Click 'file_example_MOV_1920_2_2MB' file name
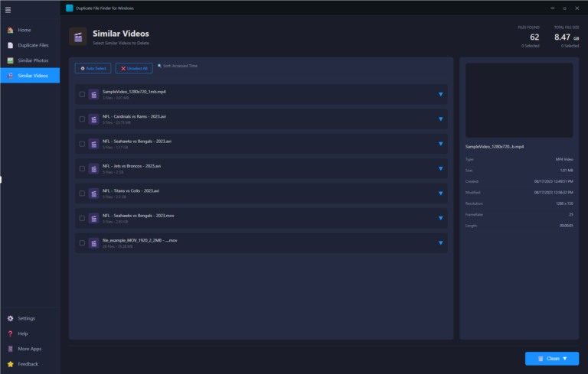This screenshot has width=588, height=374. (140, 240)
